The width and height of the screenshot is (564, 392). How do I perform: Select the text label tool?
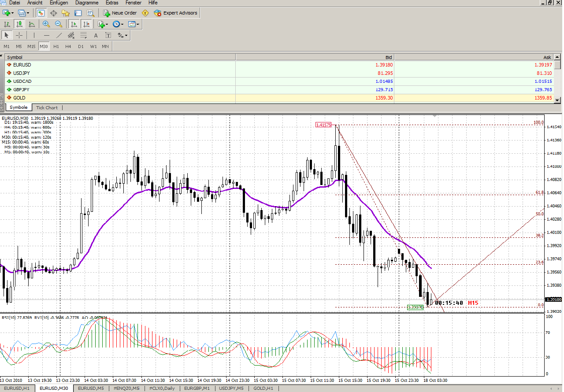tap(108, 35)
